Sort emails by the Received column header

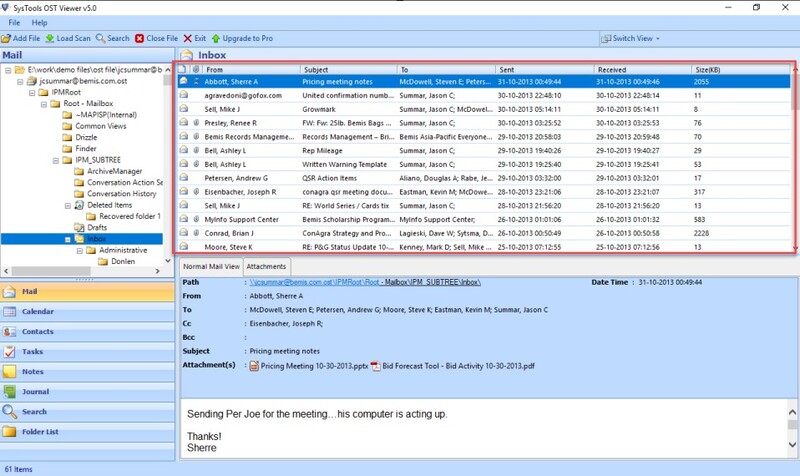point(640,69)
